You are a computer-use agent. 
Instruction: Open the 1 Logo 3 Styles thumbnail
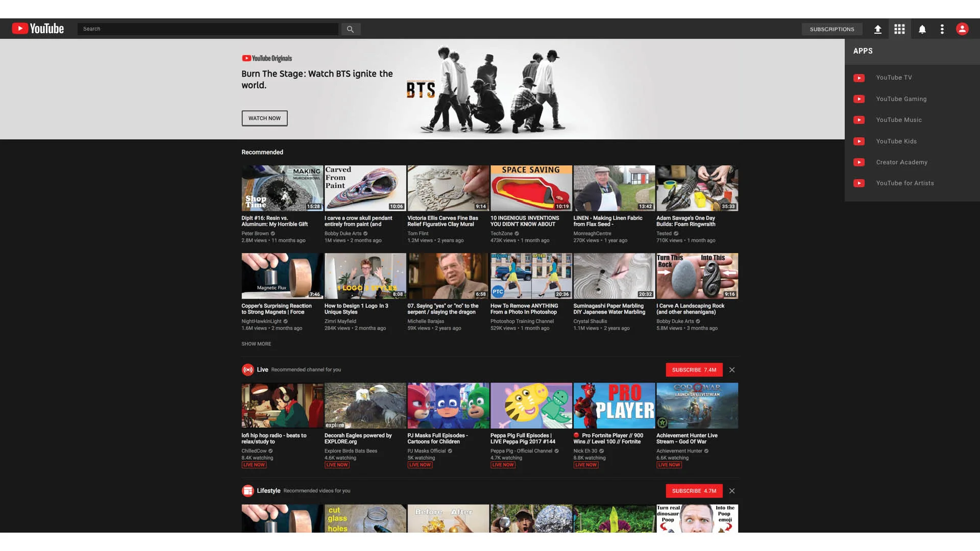coord(365,275)
